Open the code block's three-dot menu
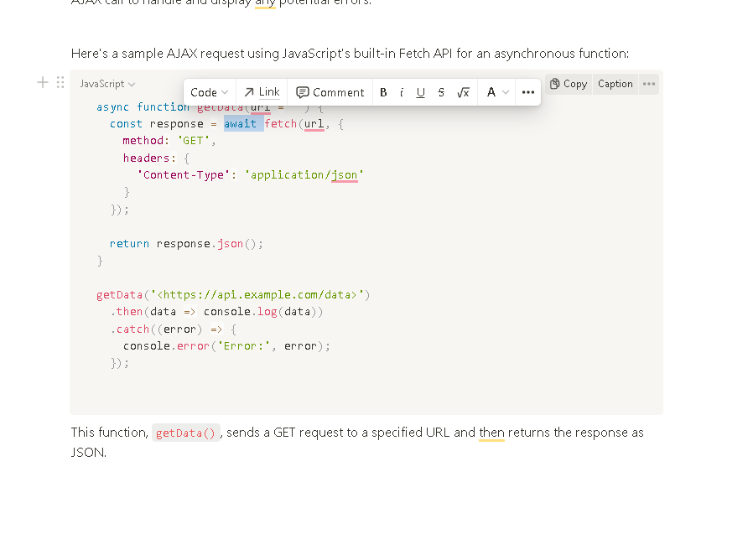The height and width of the screenshot is (560, 753). pos(649,84)
